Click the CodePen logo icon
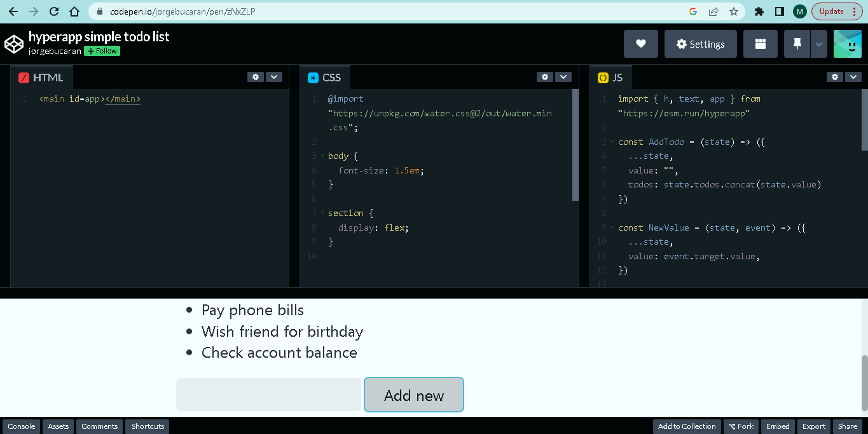 (x=13, y=44)
